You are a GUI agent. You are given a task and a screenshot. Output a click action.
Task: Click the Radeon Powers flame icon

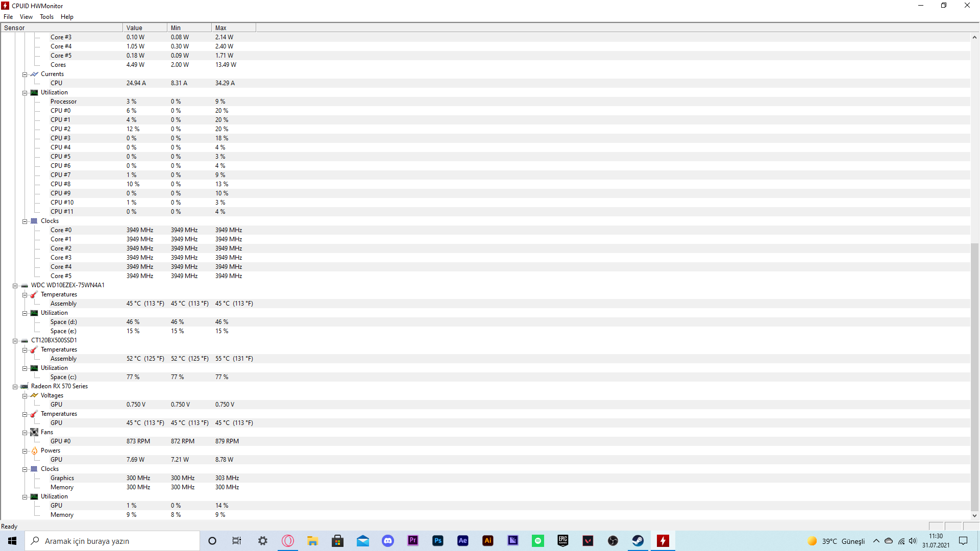[x=34, y=450]
